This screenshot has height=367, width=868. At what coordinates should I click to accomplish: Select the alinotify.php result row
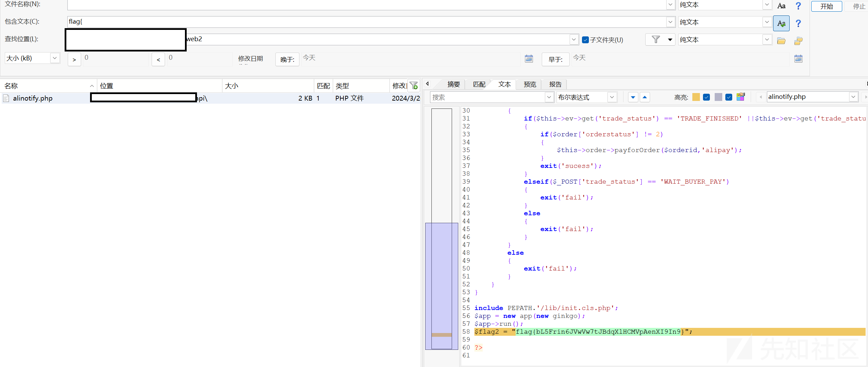[210, 98]
